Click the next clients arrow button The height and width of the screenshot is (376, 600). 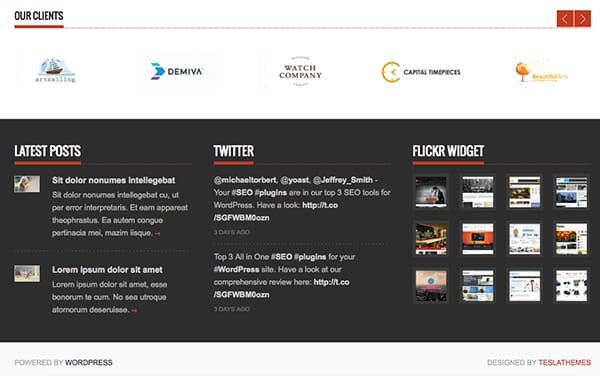[582, 19]
